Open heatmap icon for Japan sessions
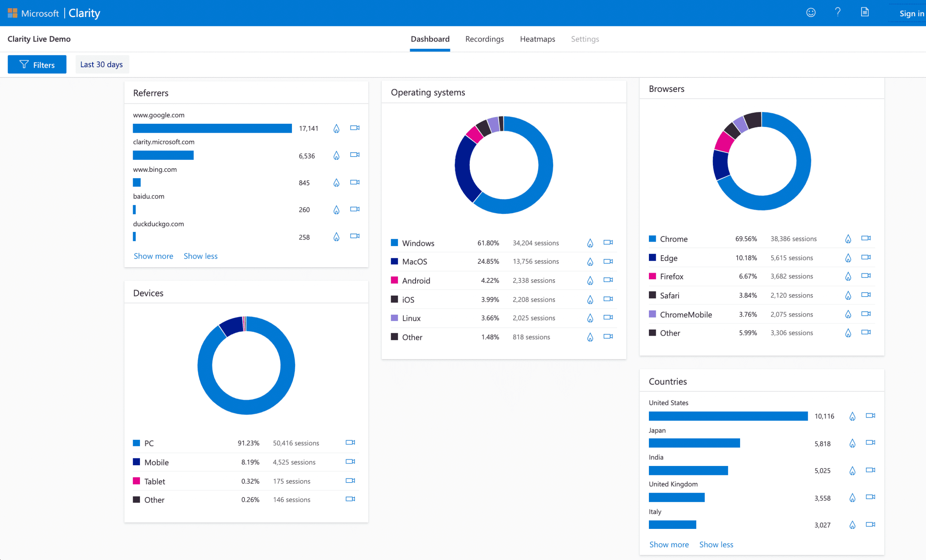Viewport: 926px width, 560px height. tap(852, 443)
